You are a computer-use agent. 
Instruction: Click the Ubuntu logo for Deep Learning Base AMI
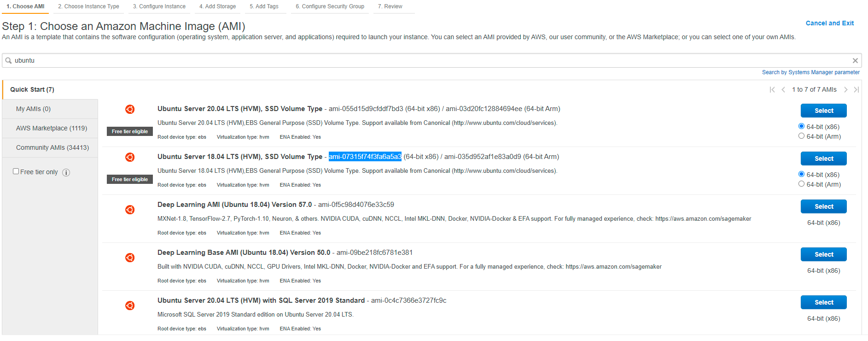pos(130,258)
